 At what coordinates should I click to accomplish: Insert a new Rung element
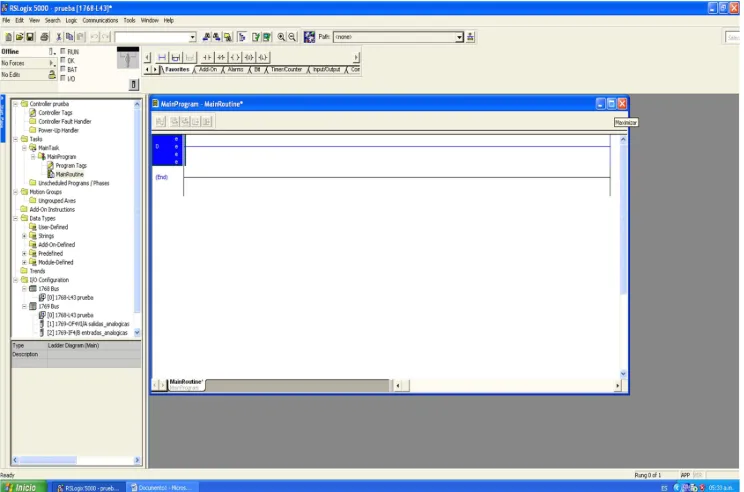click(x=162, y=57)
